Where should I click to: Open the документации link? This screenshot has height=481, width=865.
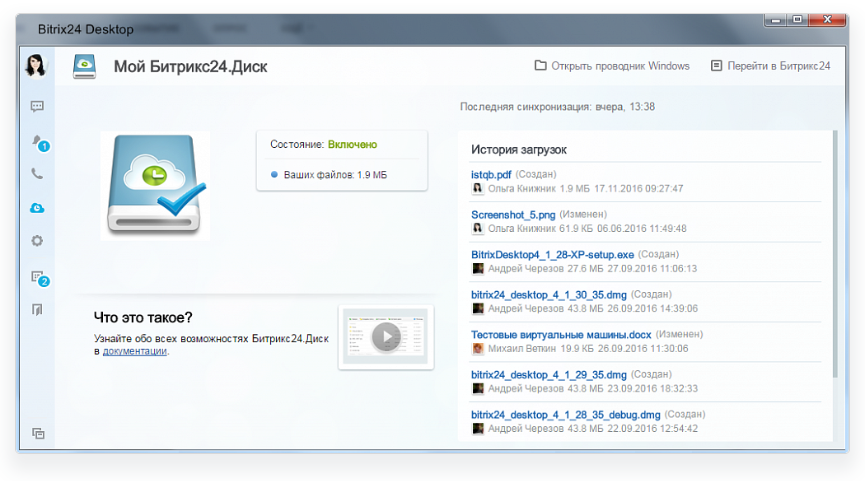[135, 351]
